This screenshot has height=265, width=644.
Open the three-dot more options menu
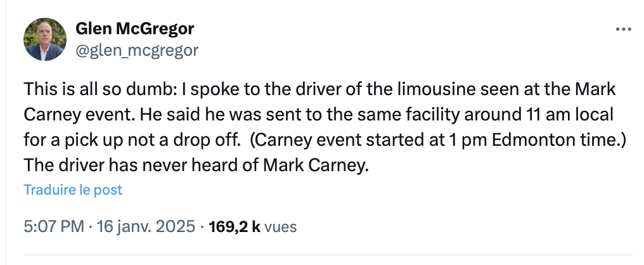623,29
